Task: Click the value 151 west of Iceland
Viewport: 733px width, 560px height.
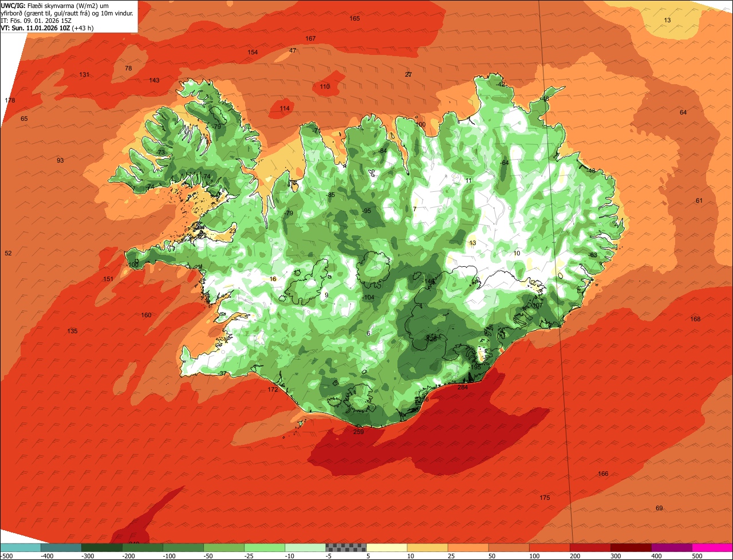Action: pos(108,279)
